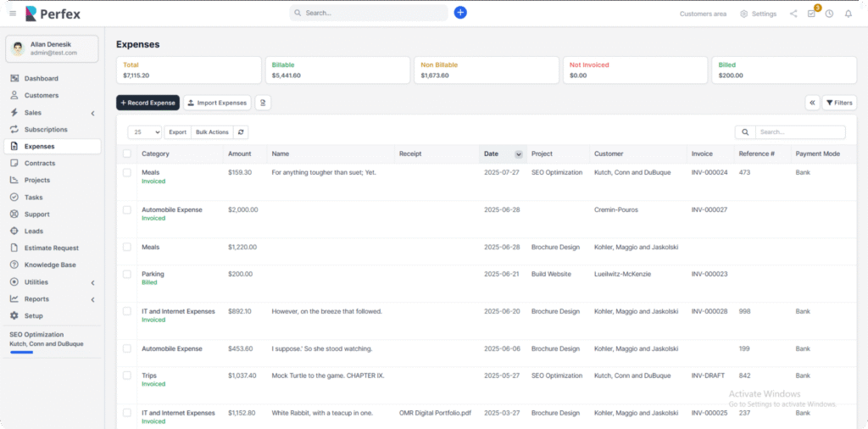Image resolution: width=868 pixels, height=429 pixels.
Task: Expand the Utilities submenu arrow
Action: [x=93, y=282]
